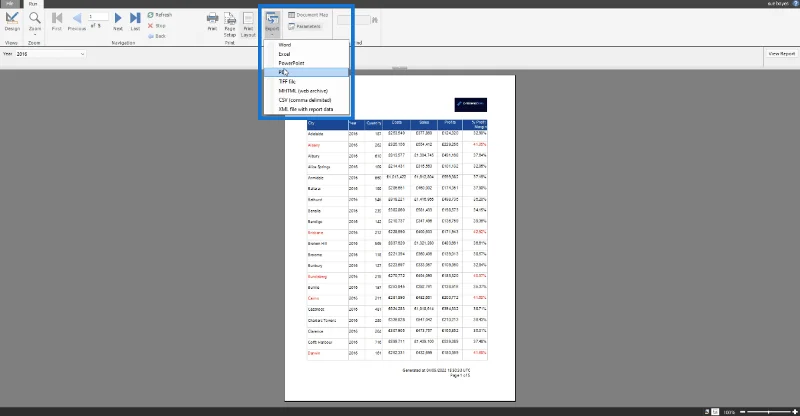Print the report
This screenshot has height=416, width=800.
pos(212,21)
